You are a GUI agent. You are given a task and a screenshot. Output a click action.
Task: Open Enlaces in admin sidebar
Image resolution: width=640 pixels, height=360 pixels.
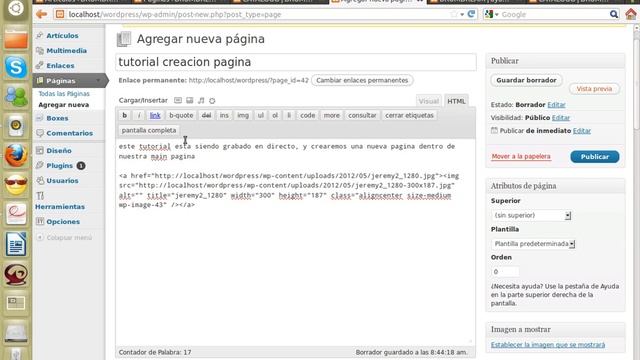pos(60,65)
